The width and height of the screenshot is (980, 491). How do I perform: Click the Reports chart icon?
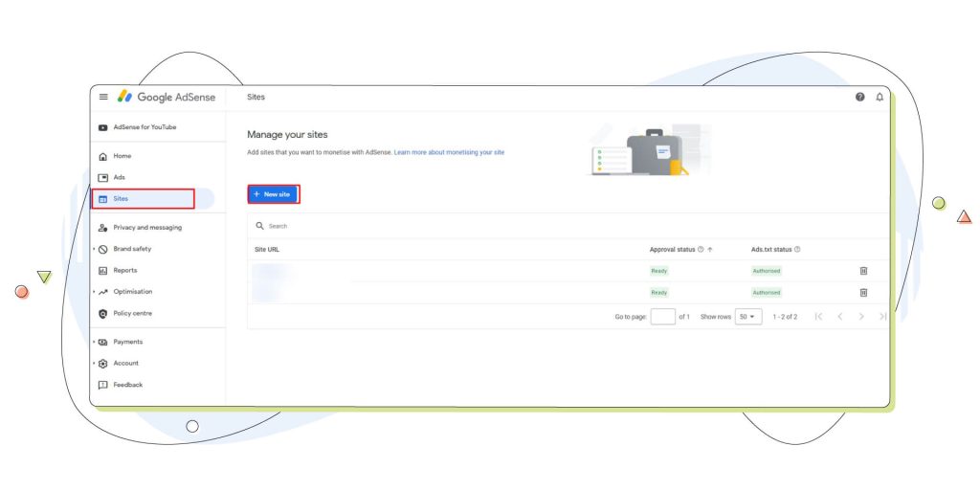pyautogui.click(x=103, y=271)
